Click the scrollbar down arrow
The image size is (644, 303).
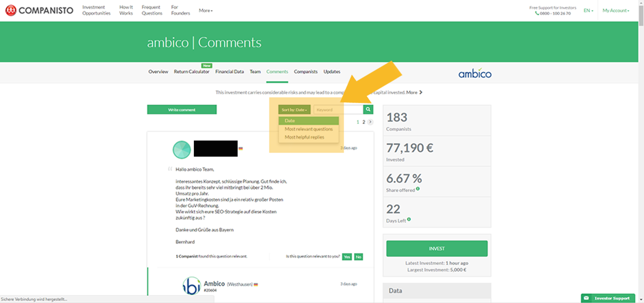(x=641, y=300)
